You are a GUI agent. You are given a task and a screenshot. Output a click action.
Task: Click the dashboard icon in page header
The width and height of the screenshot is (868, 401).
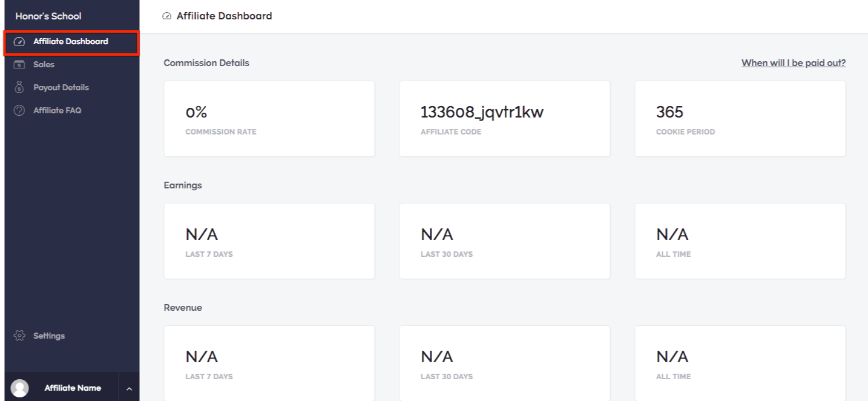click(x=167, y=16)
